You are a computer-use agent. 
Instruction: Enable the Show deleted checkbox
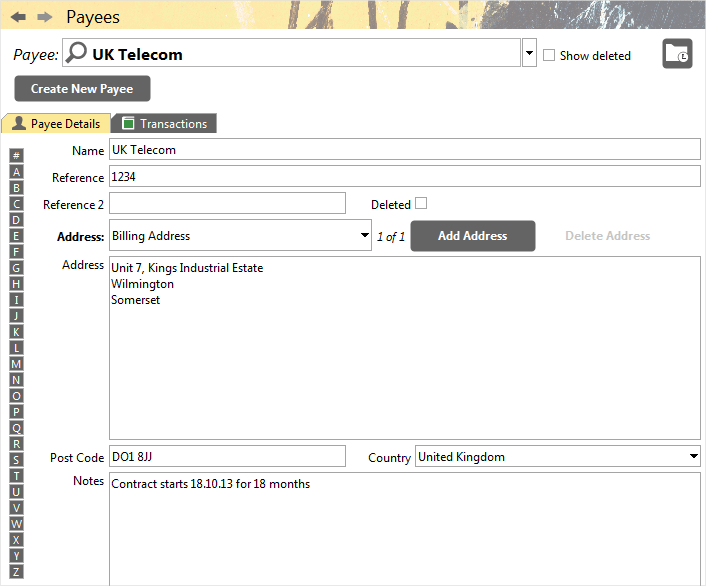(x=548, y=55)
